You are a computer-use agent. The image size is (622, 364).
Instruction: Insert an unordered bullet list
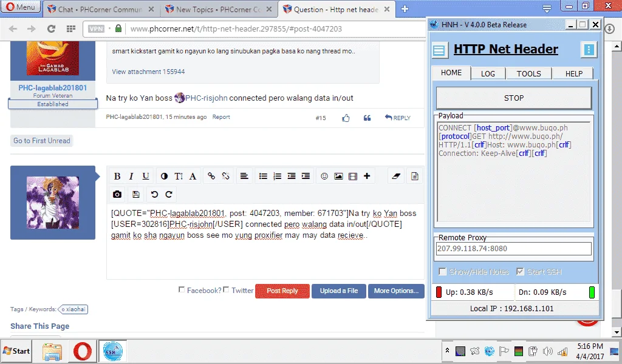tap(263, 177)
